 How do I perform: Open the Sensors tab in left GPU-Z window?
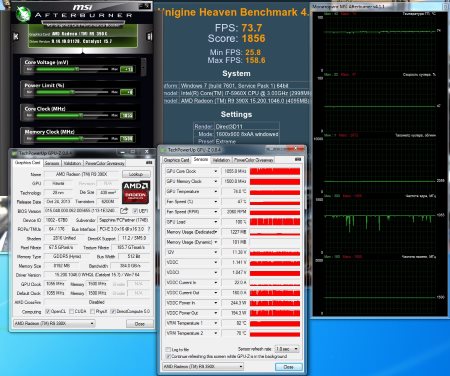click(52, 163)
